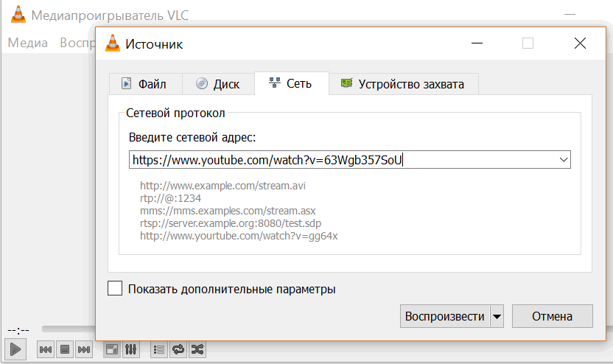613x364 pixels.
Task: Click the Воспроизвести button
Action: coord(444,316)
